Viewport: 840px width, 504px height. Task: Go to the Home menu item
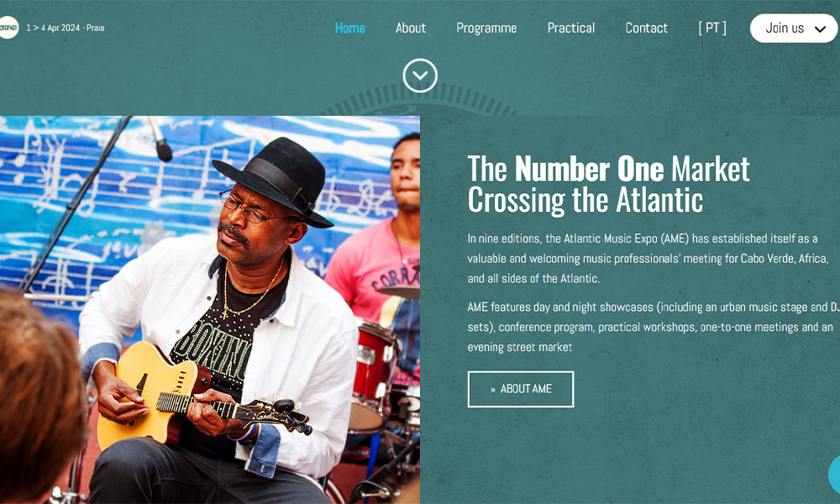pyautogui.click(x=349, y=28)
